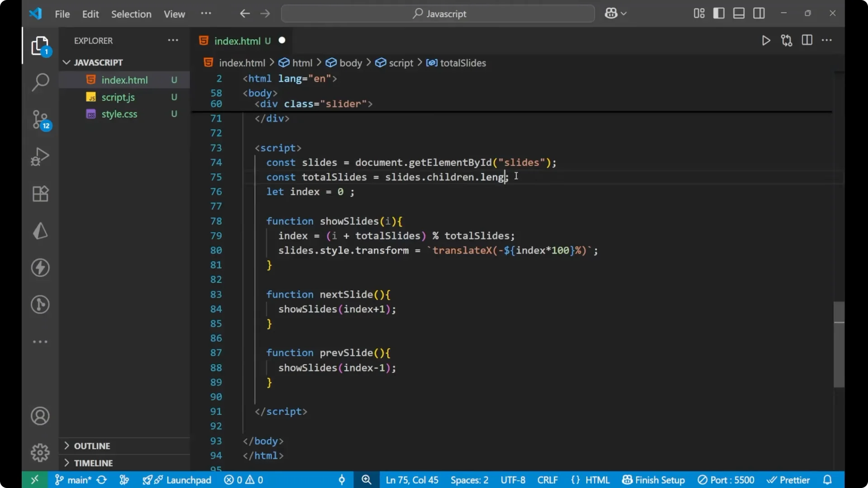Open the Extensions view
Screen dimensions: 868x488
[x=40, y=193]
